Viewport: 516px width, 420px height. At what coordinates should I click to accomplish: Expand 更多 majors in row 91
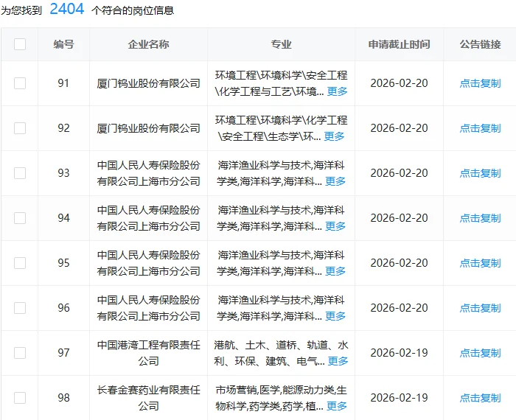click(x=338, y=91)
